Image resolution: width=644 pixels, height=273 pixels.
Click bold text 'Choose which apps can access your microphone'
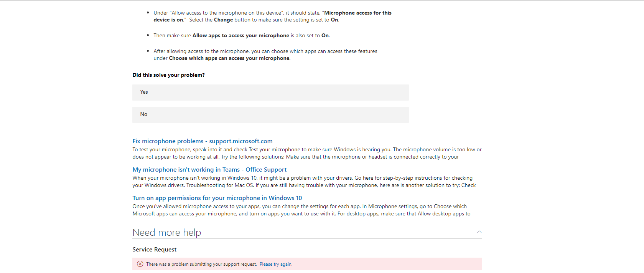pyautogui.click(x=229, y=58)
